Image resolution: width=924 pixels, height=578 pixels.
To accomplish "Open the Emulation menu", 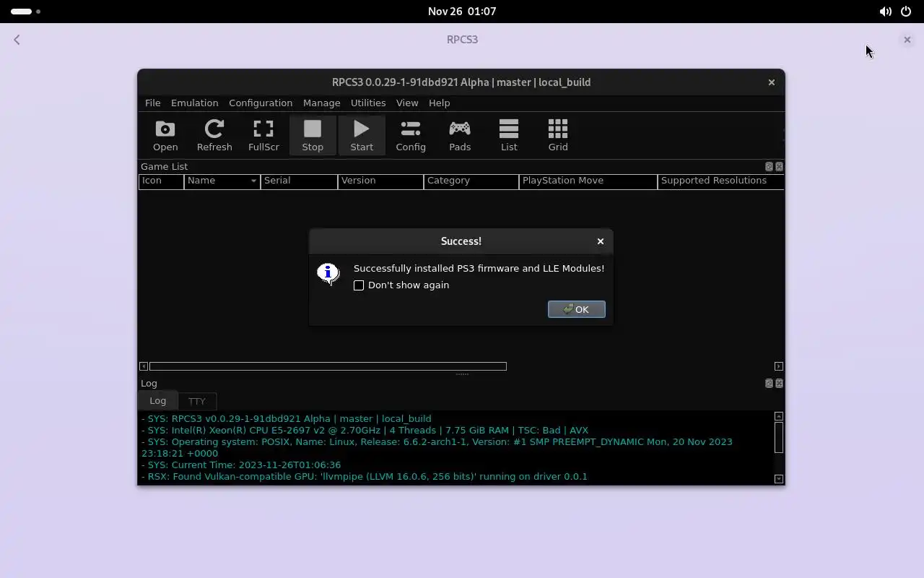I will pos(194,103).
